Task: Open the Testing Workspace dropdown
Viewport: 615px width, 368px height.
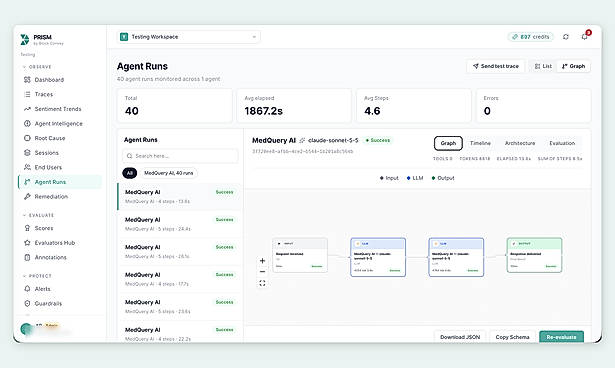Action: (x=188, y=37)
